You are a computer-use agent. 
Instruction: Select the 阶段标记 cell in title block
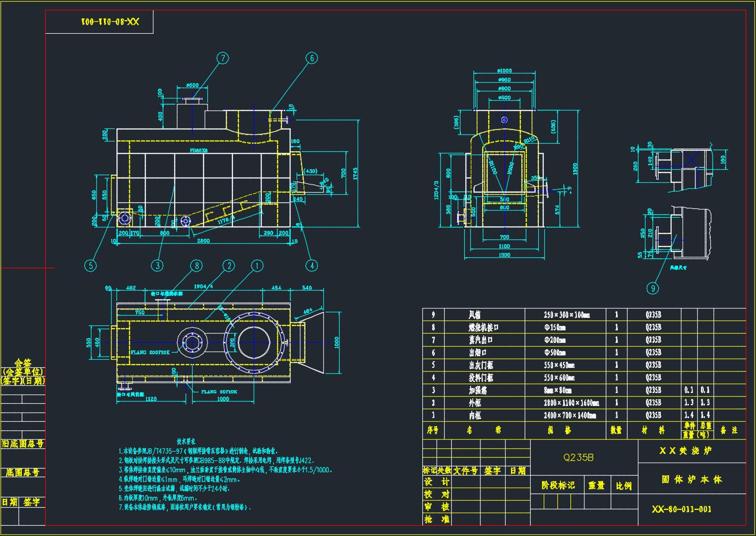pos(558,485)
